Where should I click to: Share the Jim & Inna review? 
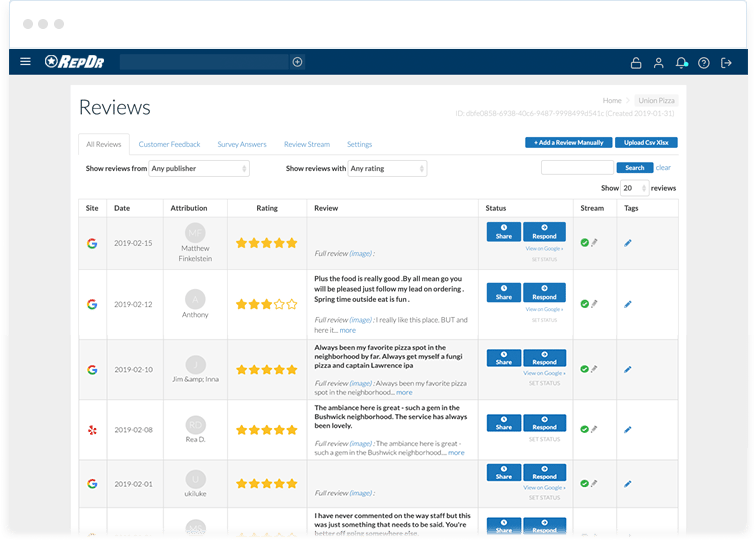504,358
